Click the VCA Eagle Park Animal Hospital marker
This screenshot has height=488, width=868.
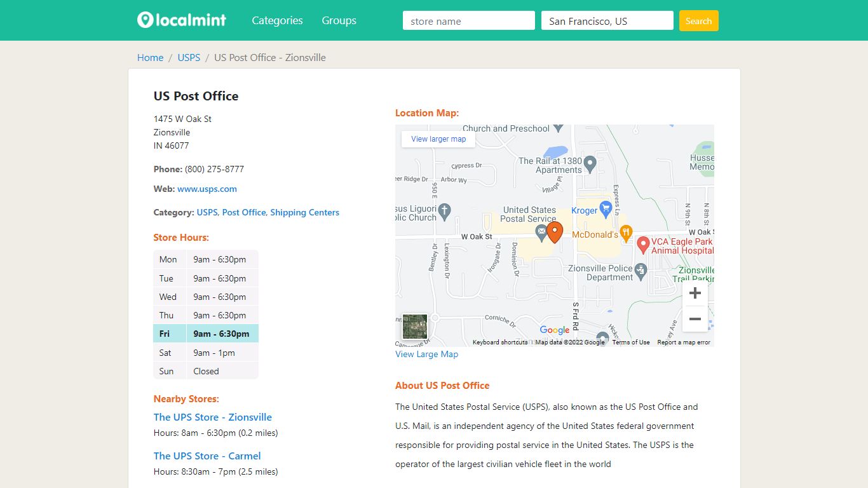tap(642, 244)
